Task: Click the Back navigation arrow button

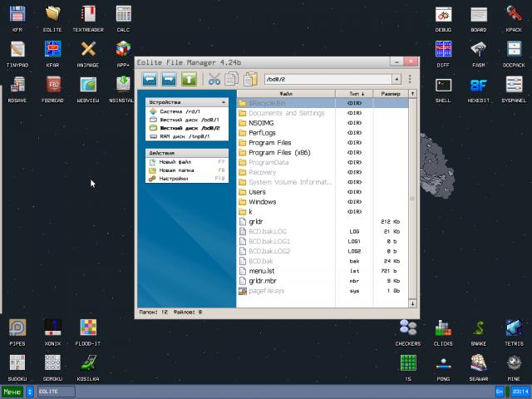Action: (x=150, y=79)
